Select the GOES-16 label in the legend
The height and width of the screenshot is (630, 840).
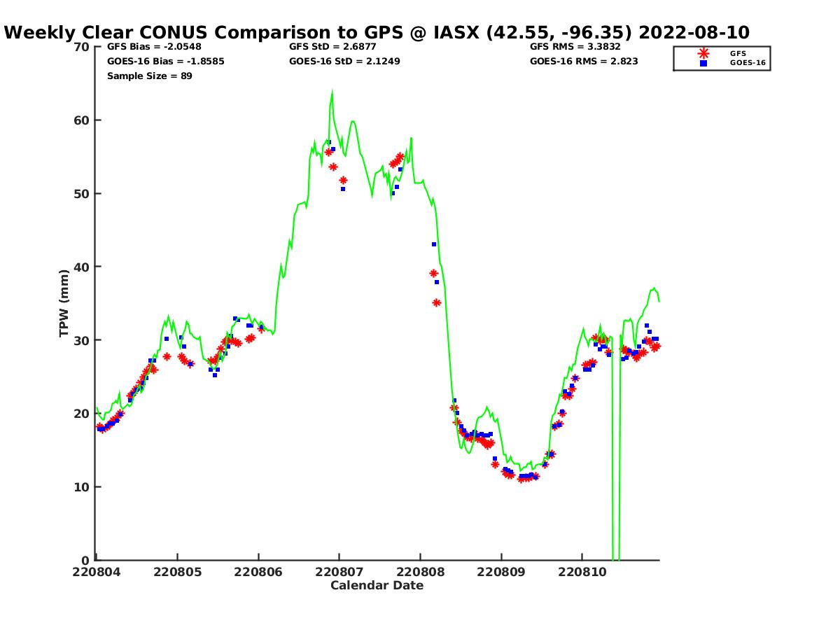(747, 63)
